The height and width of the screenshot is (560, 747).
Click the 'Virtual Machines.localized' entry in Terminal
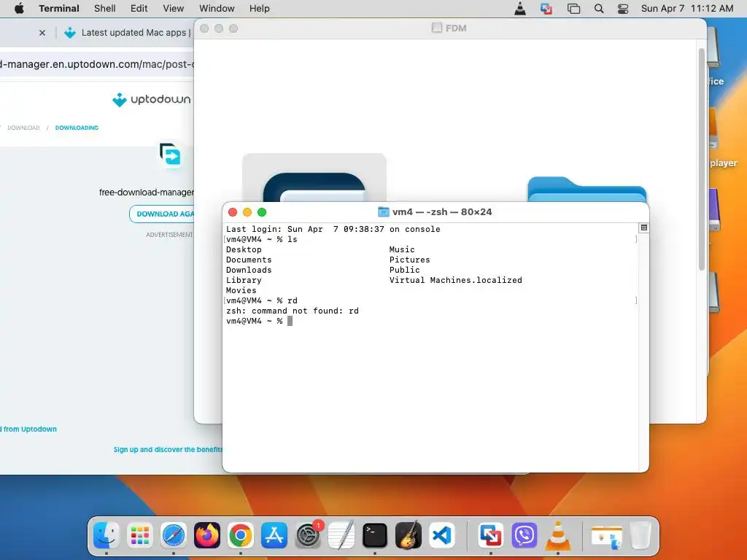click(x=456, y=280)
